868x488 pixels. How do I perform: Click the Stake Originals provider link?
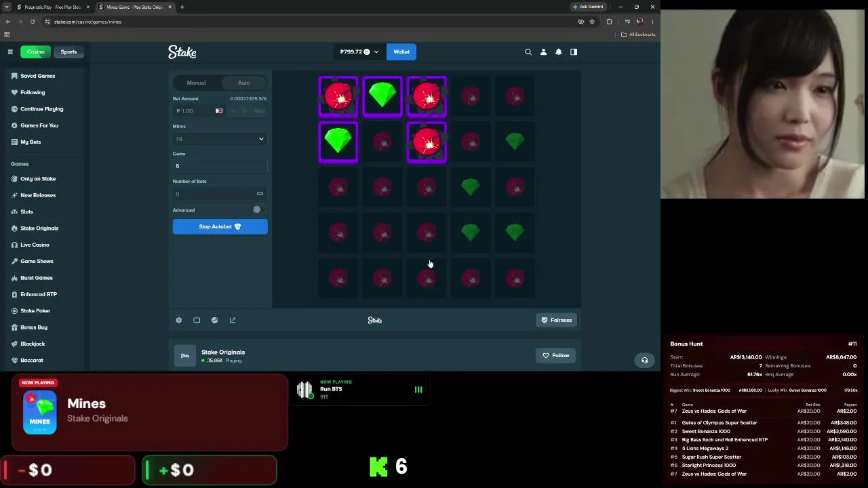(x=223, y=352)
